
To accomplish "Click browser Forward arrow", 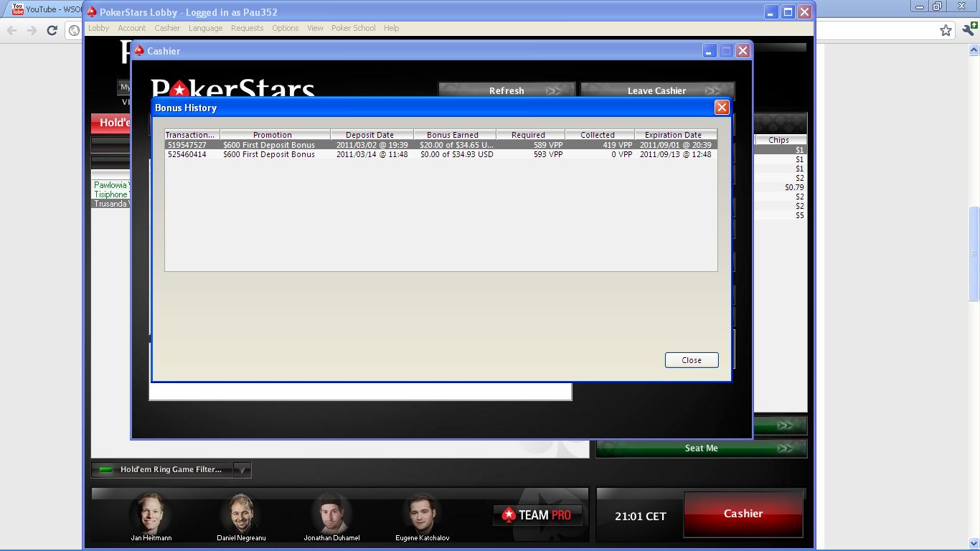I will pos(32,30).
